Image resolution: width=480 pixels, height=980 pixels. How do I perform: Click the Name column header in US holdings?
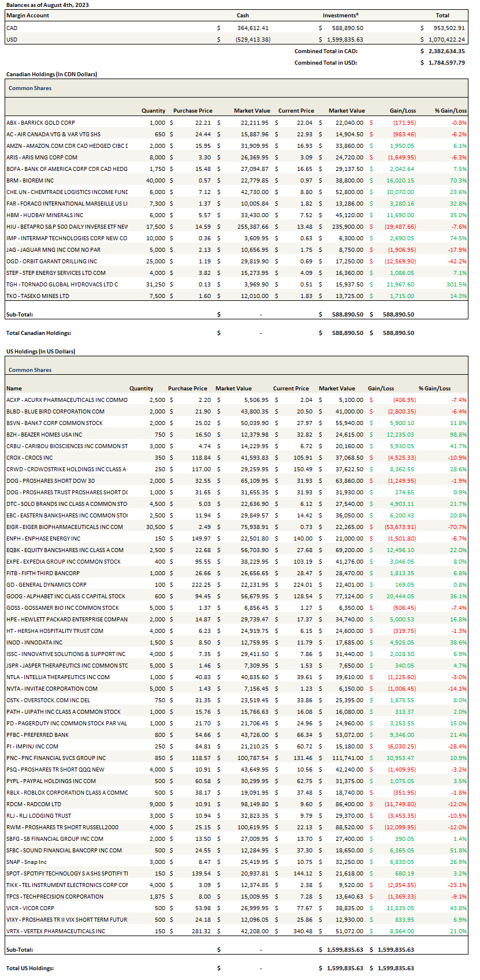pos(14,388)
